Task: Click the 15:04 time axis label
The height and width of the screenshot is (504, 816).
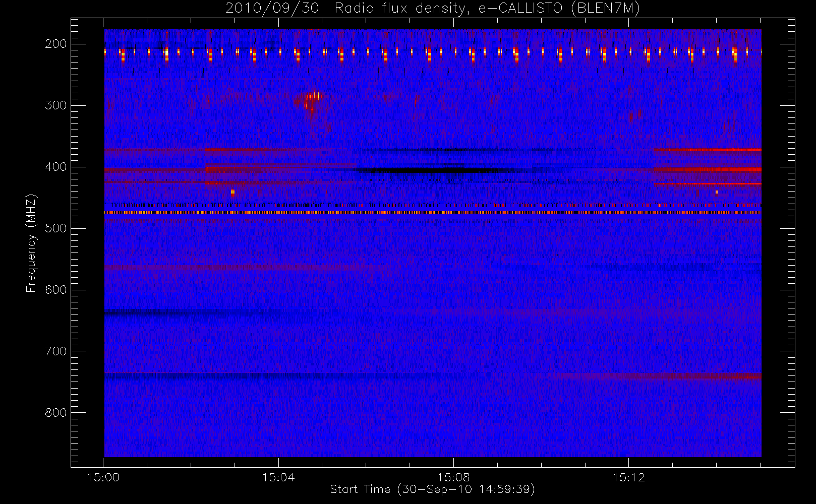Action: 278,477
